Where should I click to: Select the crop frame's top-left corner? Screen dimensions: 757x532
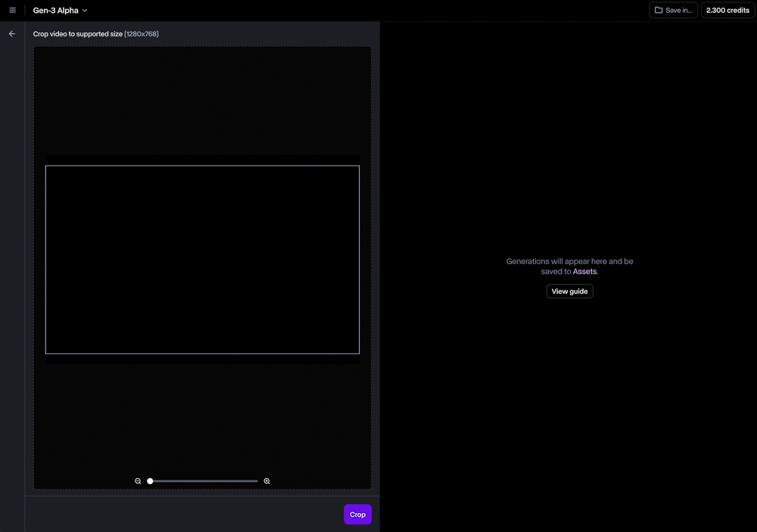pyautogui.click(x=46, y=166)
